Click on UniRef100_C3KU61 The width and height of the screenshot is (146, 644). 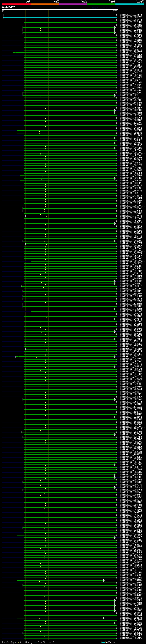pyautogui.click(x=131, y=82)
